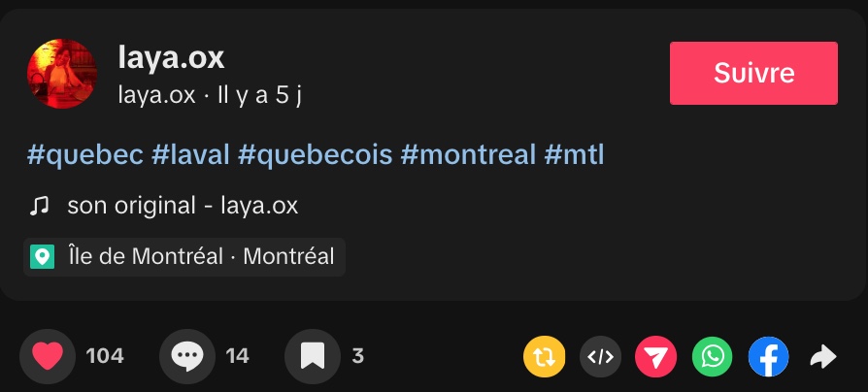Click the music note icon
Screen dimensions: 868x392
(39, 206)
